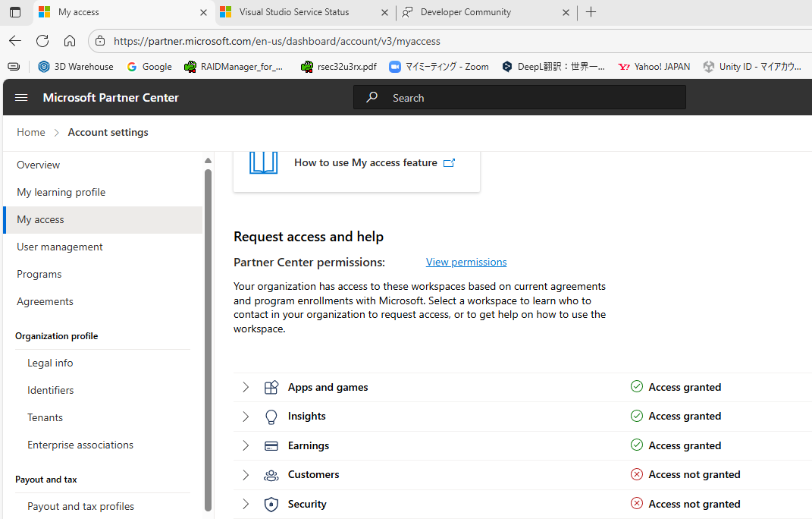The width and height of the screenshot is (812, 519).
Task: Click the Apps and games workspace icon
Action: [x=271, y=387]
